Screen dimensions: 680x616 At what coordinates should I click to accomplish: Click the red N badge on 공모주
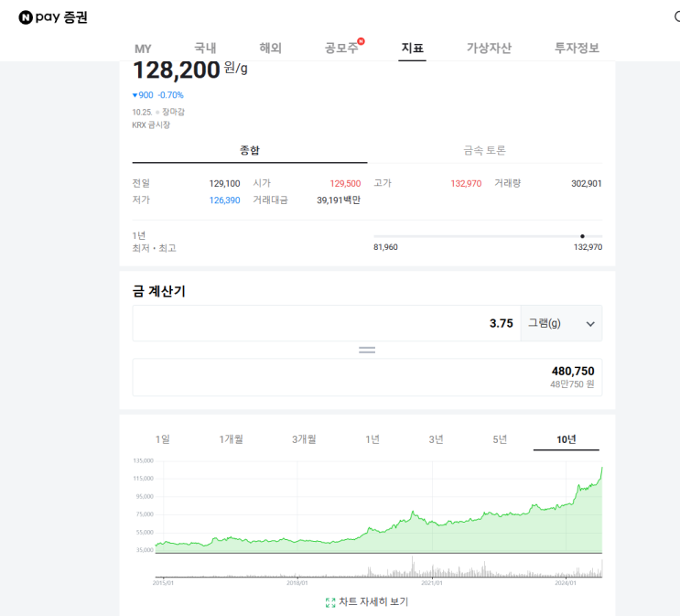[361, 41]
